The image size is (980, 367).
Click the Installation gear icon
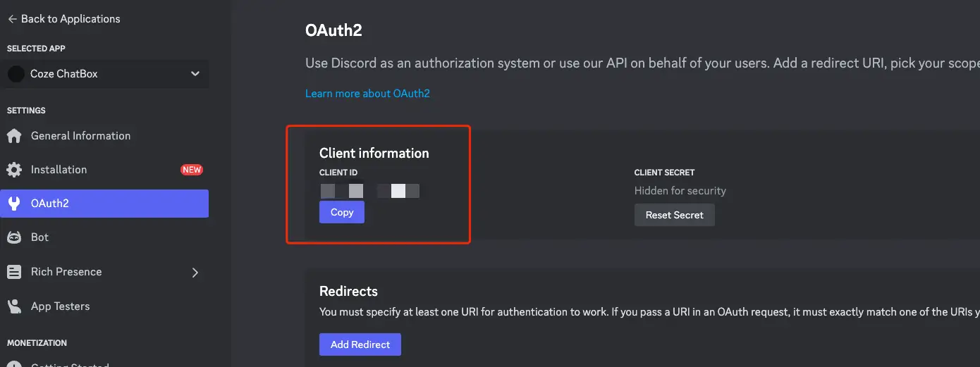coord(14,170)
